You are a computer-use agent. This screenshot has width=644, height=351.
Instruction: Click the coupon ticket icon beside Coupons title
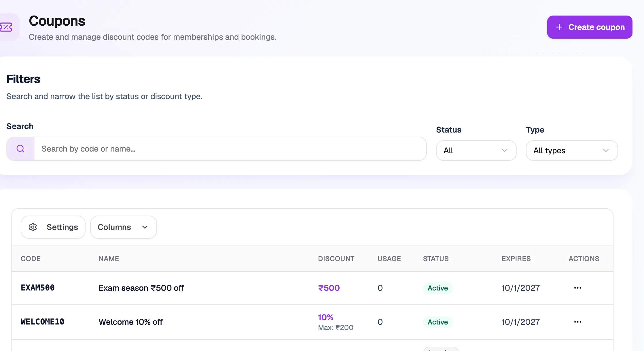(6, 27)
